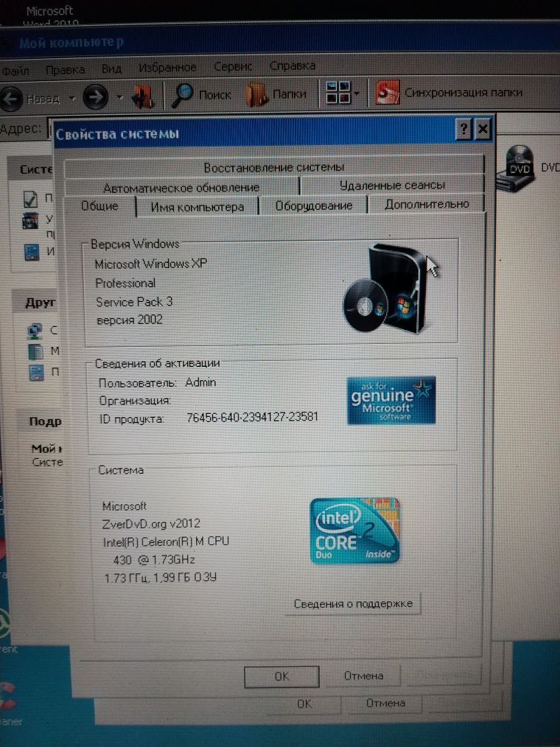Expand the views dropdown arrow

[357, 94]
